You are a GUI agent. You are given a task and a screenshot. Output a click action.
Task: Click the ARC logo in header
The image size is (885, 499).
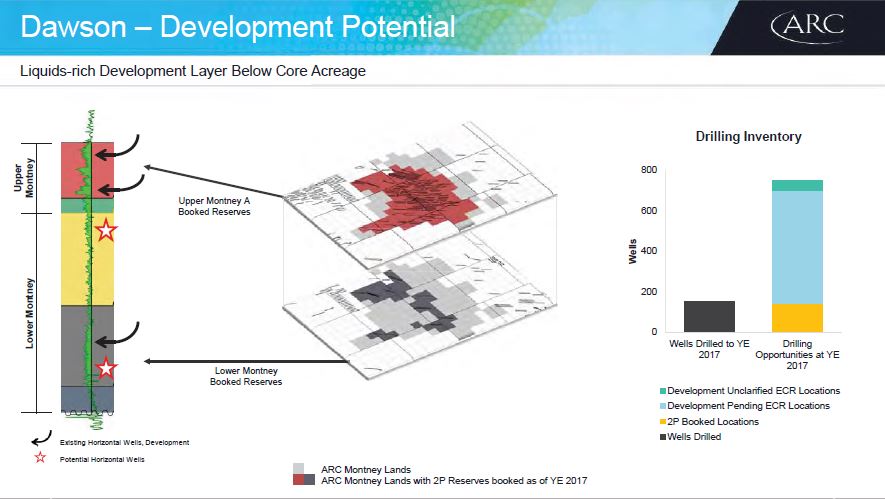807,27
